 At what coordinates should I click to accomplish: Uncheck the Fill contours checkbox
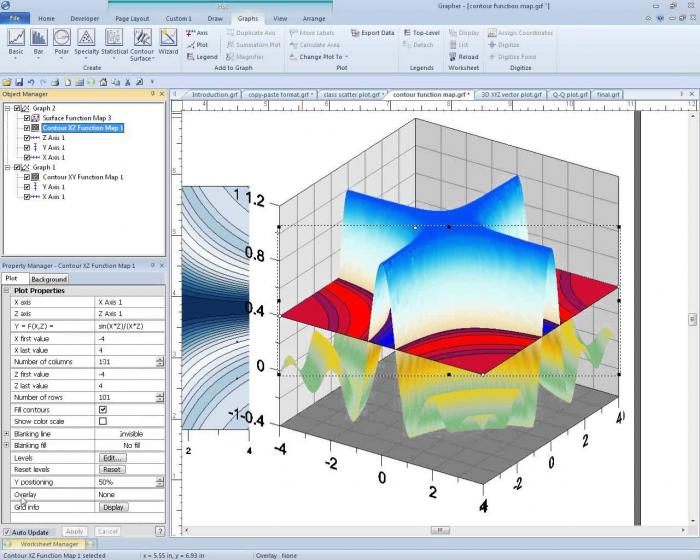pos(102,409)
